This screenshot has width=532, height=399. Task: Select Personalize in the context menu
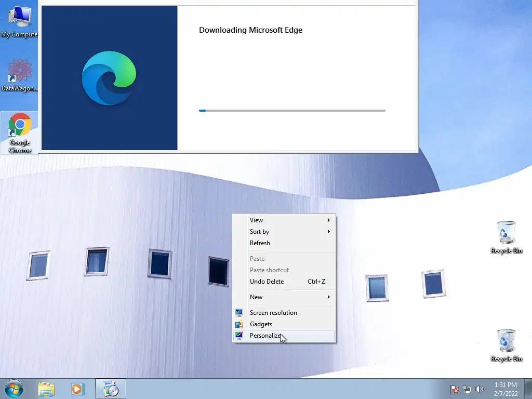[284, 336]
